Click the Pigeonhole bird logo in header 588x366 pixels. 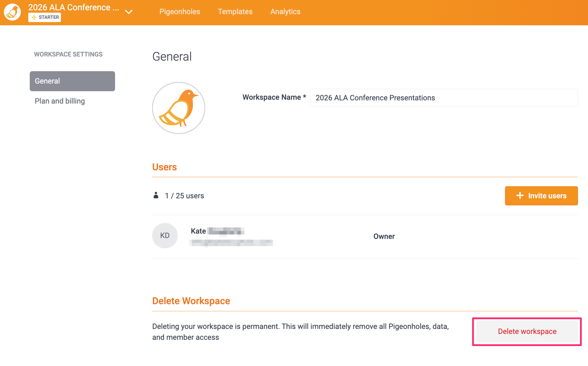tap(12, 12)
